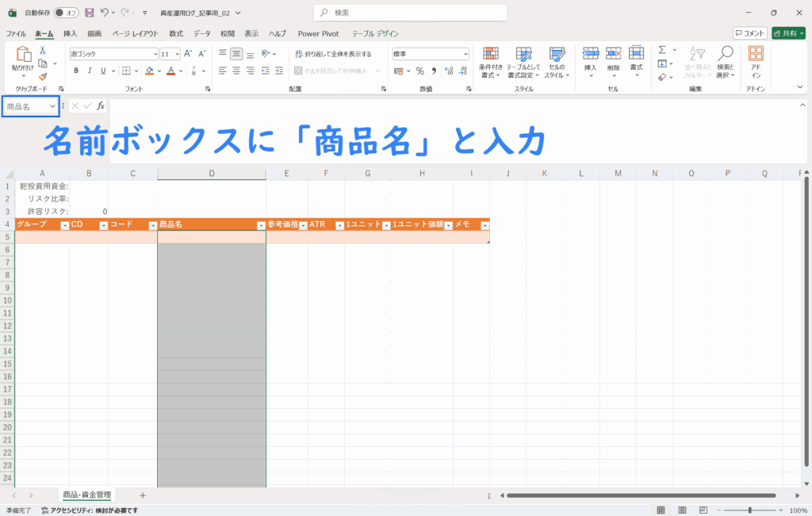Toggle the AutoSave (自動保存) switch
Screen dimensions: 812x516
(x=67, y=13)
